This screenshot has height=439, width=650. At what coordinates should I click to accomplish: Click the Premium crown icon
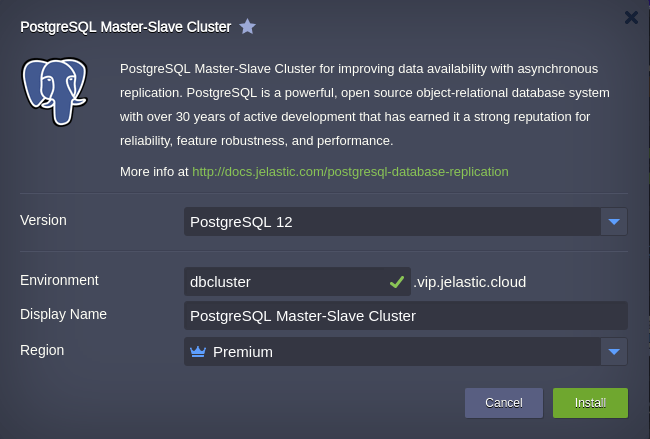(198, 352)
